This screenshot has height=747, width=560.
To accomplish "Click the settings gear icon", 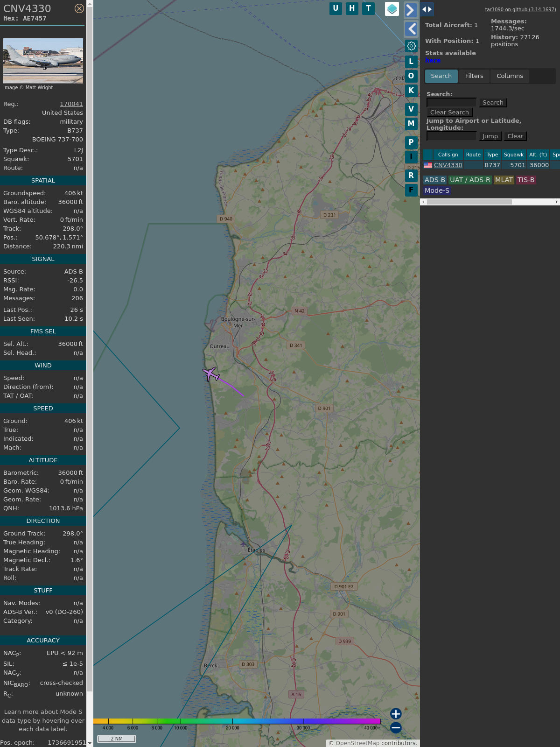I will 411,46.
